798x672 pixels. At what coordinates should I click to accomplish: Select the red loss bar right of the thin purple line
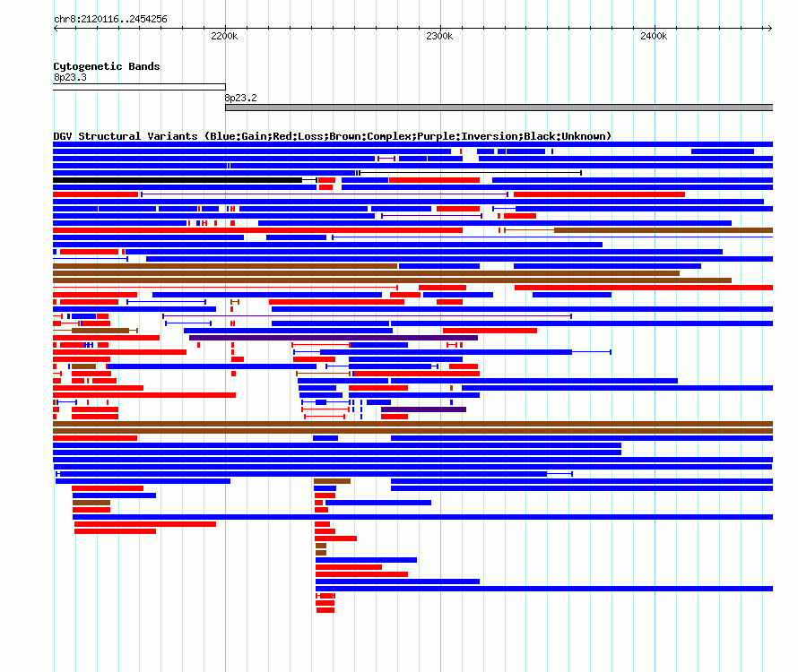click(x=599, y=194)
